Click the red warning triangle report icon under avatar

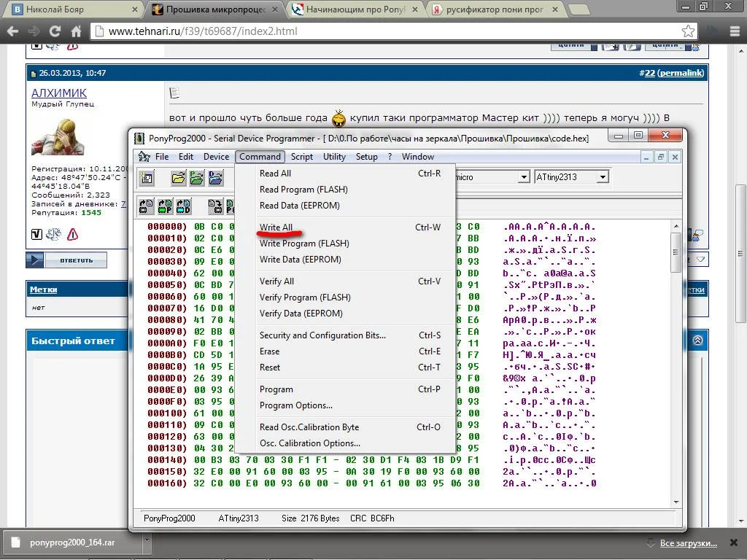(72, 234)
